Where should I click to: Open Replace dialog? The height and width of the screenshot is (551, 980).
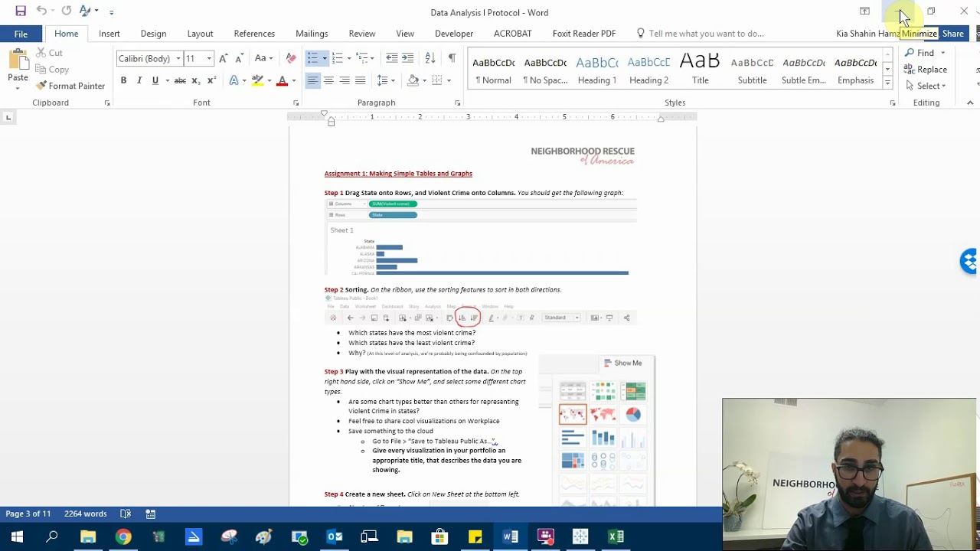coord(926,70)
